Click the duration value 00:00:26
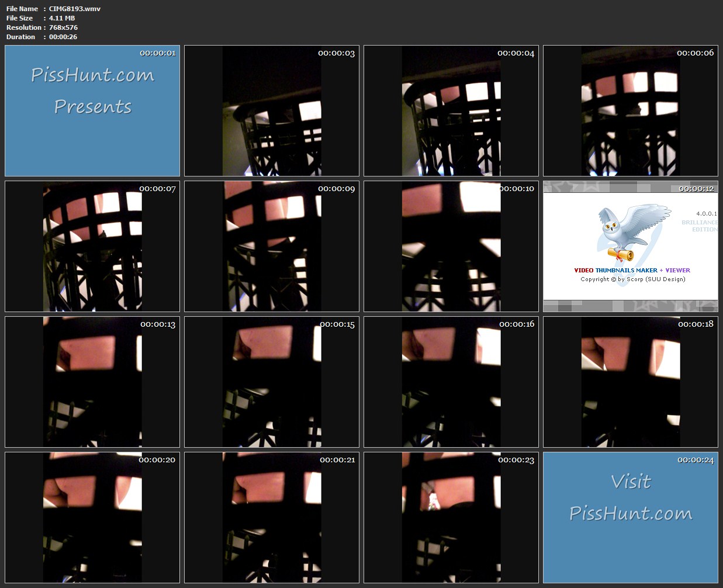 (63, 37)
